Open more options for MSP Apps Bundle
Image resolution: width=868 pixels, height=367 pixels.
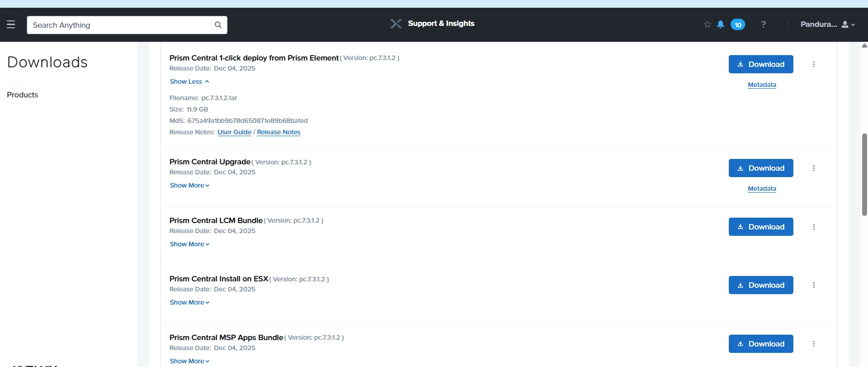[814, 344]
